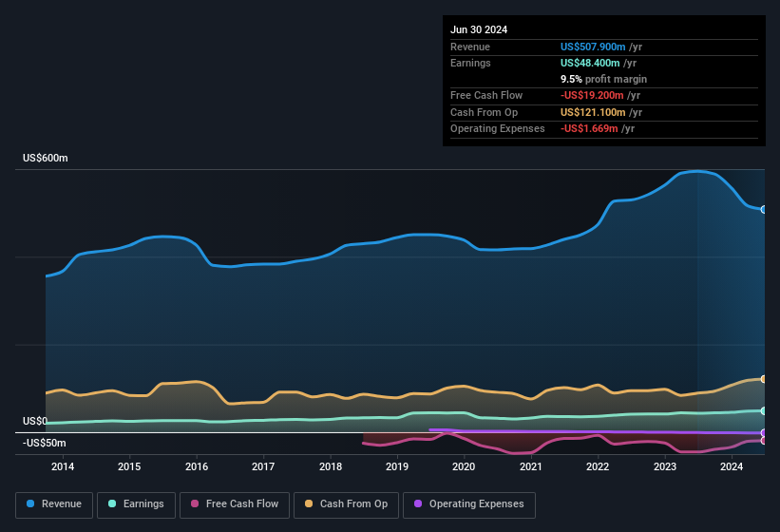Click the 2022 x-axis label
This screenshot has height=532, width=780.
coord(598,466)
